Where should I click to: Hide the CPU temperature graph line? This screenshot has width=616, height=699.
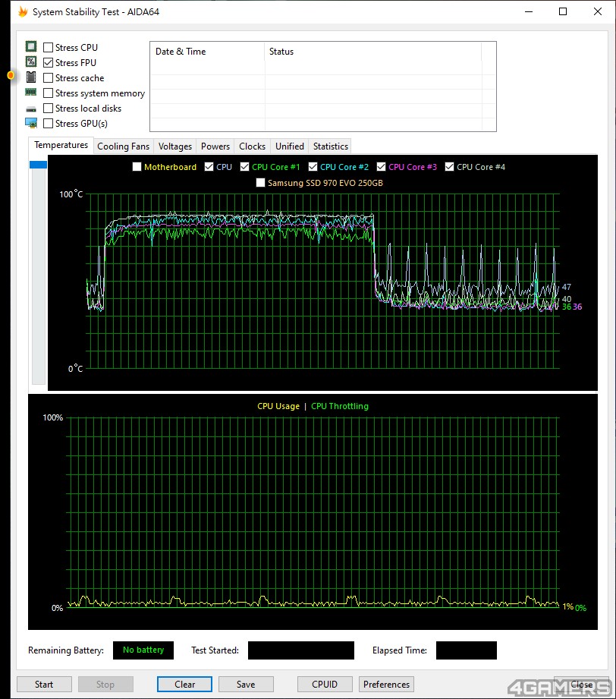point(209,167)
